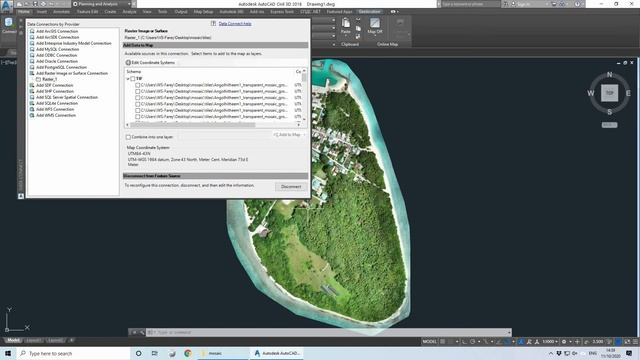This screenshot has height=360, width=640.
Task: Select the Raster_1 connection node
Action: point(49,79)
